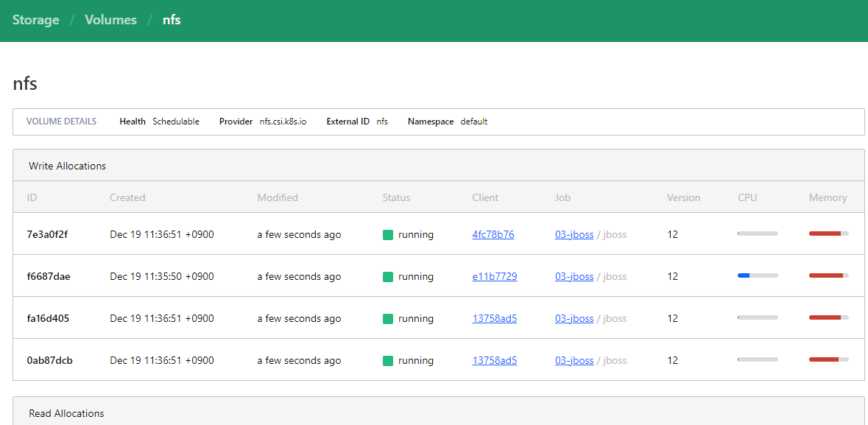Image resolution: width=868 pixels, height=425 pixels.
Task: Click green running status icon for 7e3a0f2f
Action: tap(388, 235)
